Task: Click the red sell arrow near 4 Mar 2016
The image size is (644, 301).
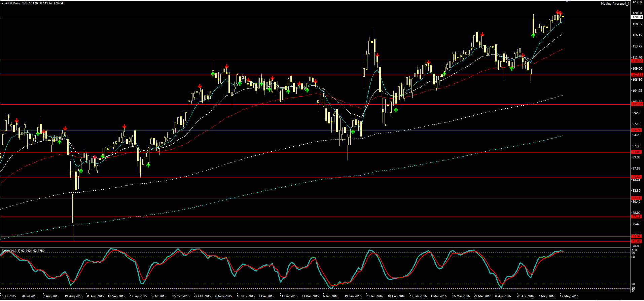Action: point(428,63)
